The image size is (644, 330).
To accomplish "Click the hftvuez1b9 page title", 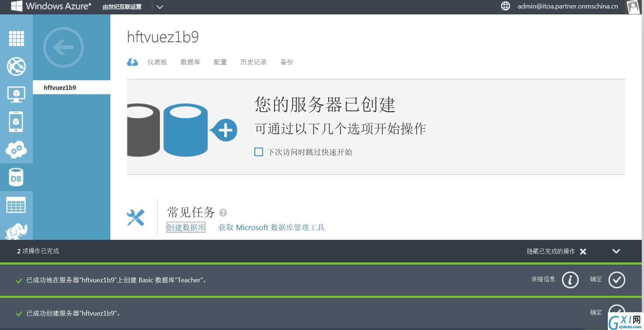I will tap(163, 37).
